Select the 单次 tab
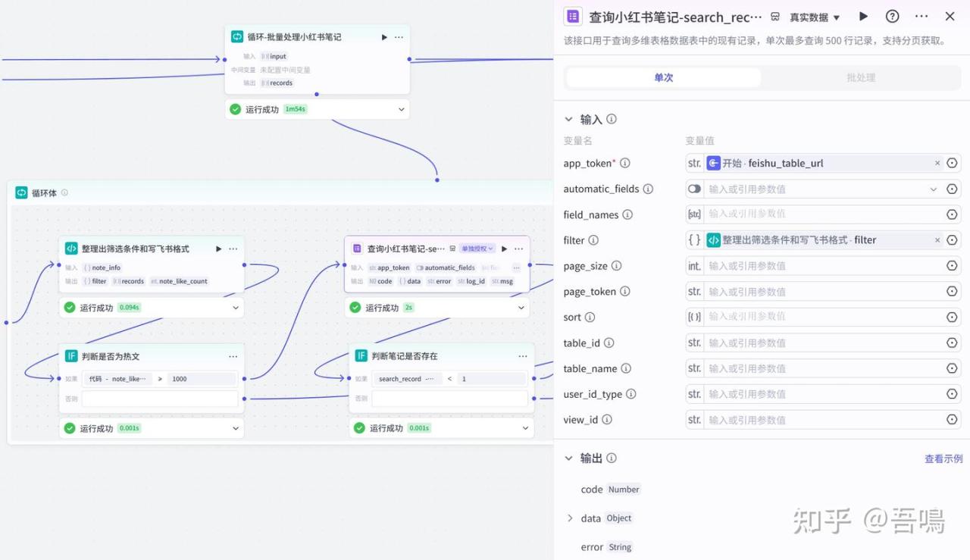This screenshot has height=560, width=970. pyautogui.click(x=663, y=77)
